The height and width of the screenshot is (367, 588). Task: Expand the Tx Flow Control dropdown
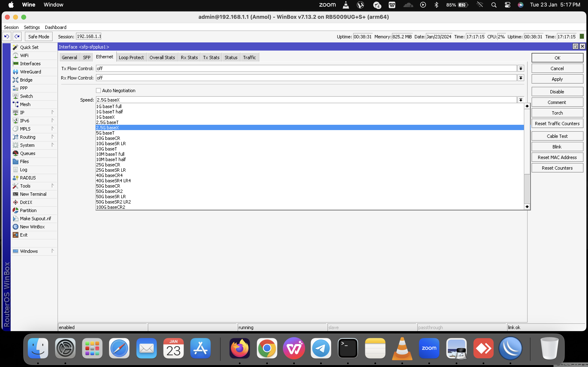(521, 69)
